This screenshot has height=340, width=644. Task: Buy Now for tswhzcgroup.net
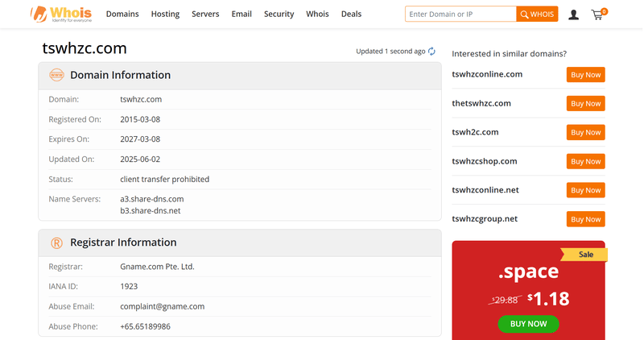point(586,219)
